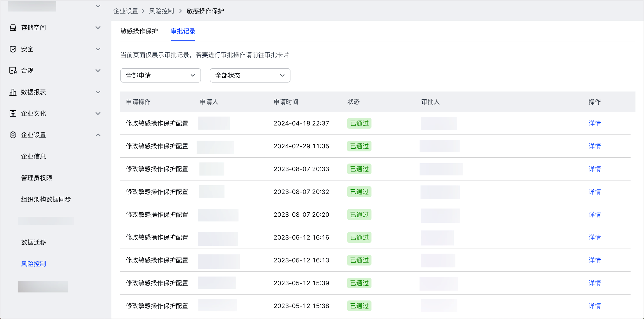Open 合规 in the sidebar
The width and height of the screenshot is (644, 319).
click(27, 70)
